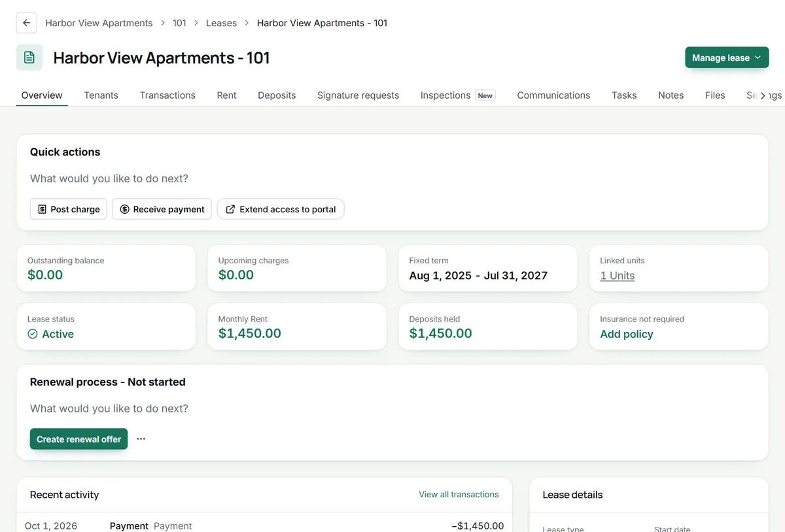The height and width of the screenshot is (532, 785).
Task: Click Extend access to portal
Action: [281, 209]
